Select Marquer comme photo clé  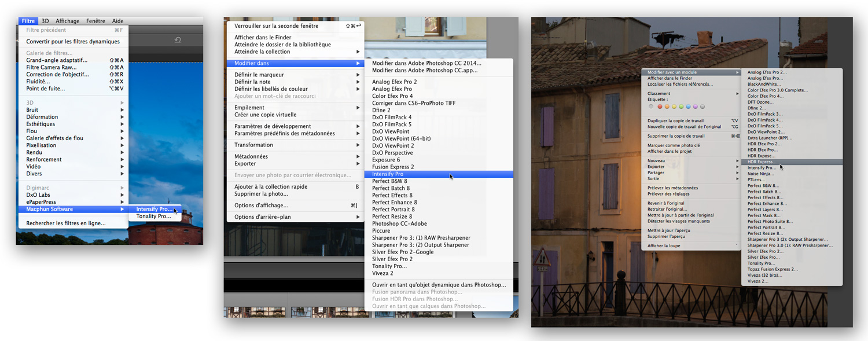tap(691, 145)
